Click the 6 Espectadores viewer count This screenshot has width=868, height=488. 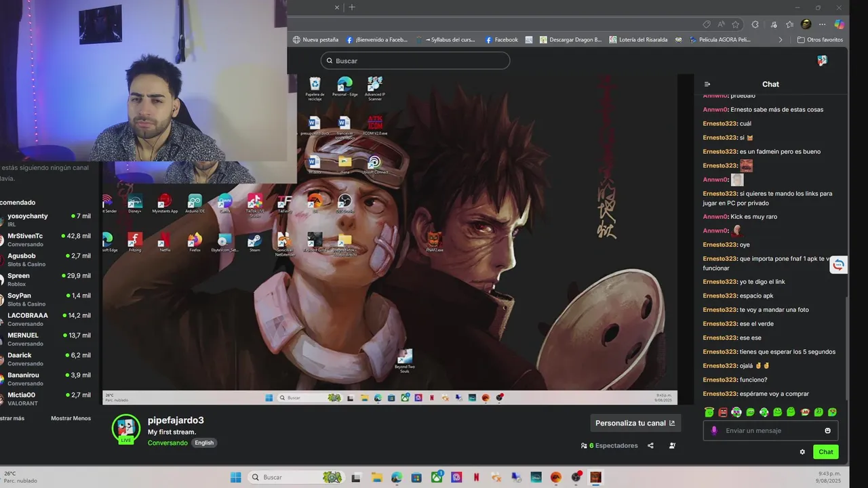(x=610, y=445)
